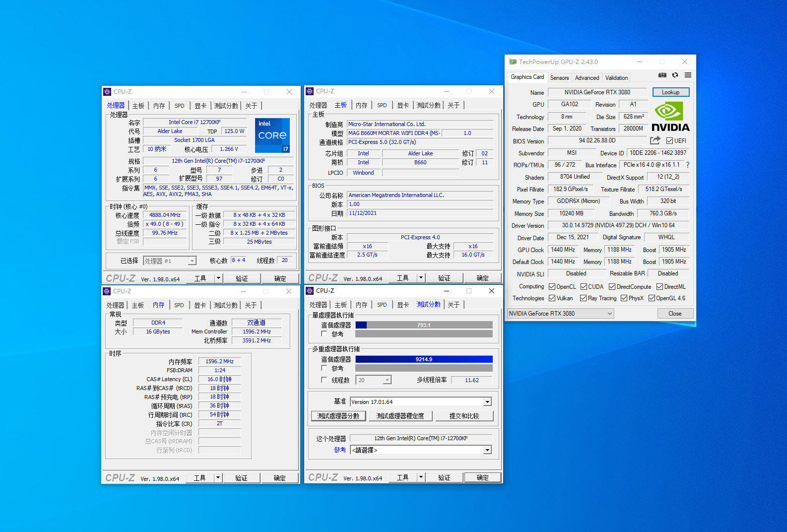
Task: Click multi-thread reference gray bar
Action: [x=424, y=368]
